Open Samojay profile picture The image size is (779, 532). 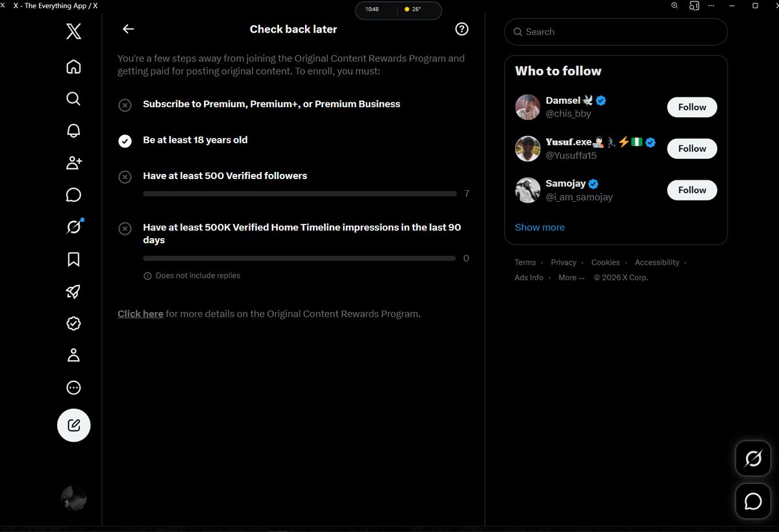coord(528,190)
